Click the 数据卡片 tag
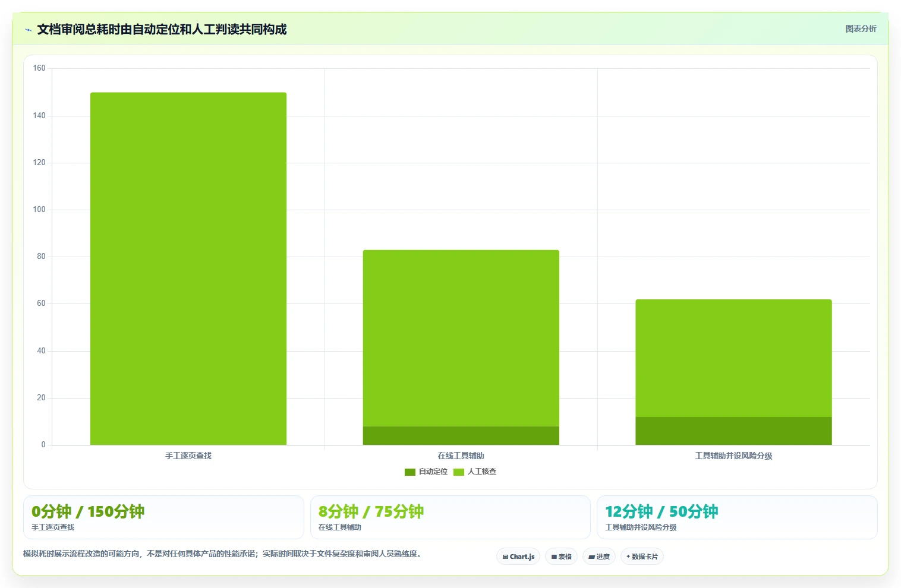 tap(642, 557)
